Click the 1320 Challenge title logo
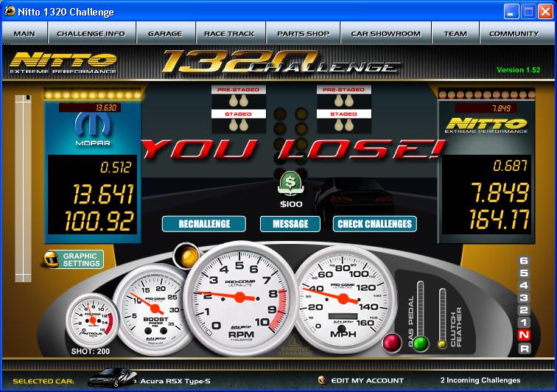 coord(281,62)
